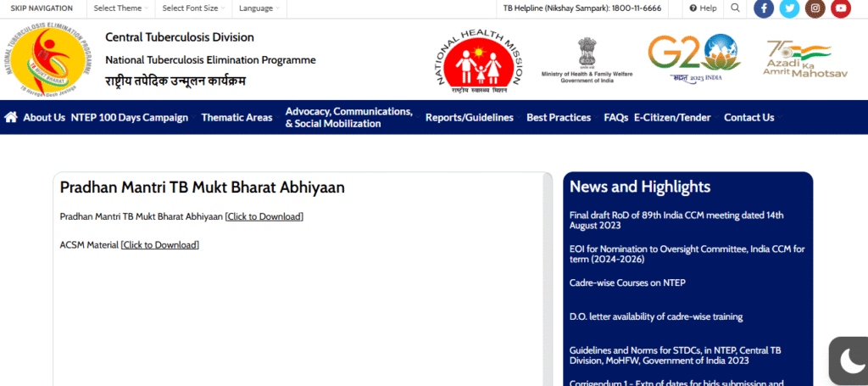
Task: Click the search magnifier icon
Action: click(x=735, y=8)
